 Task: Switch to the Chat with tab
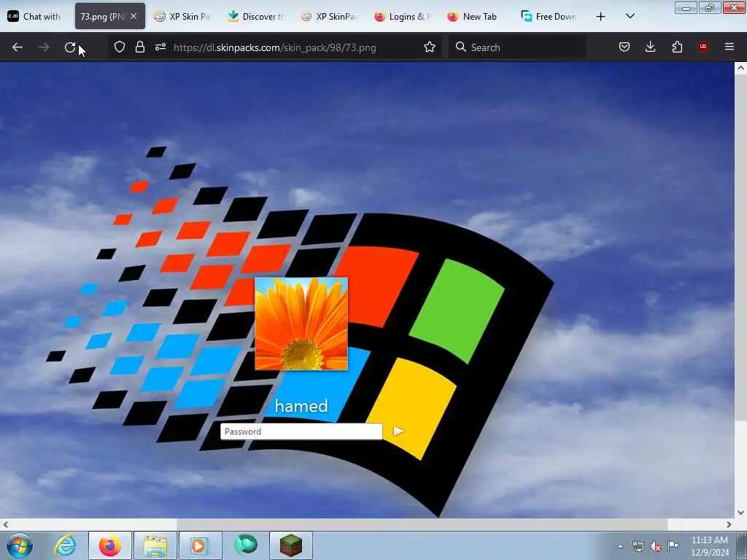35,17
